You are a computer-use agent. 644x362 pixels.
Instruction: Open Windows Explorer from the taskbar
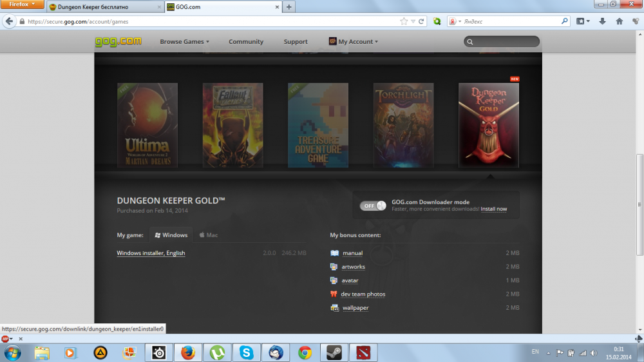click(x=42, y=352)
